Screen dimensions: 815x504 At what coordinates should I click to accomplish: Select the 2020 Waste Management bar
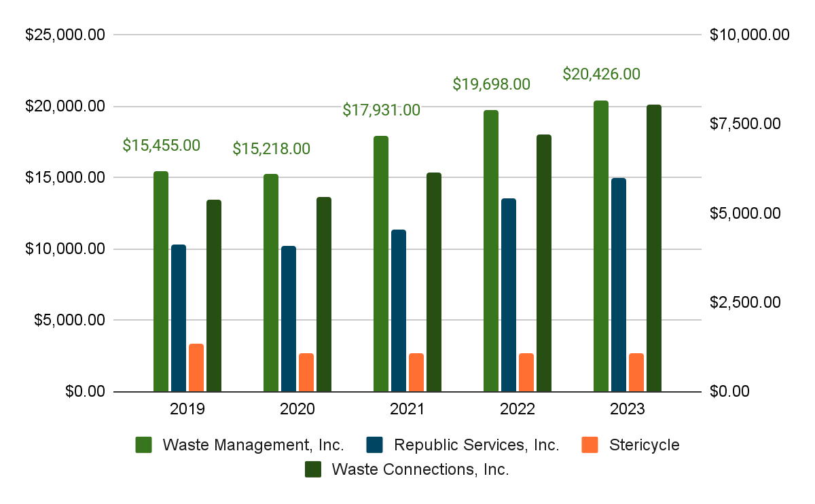(x=271, y=283)
